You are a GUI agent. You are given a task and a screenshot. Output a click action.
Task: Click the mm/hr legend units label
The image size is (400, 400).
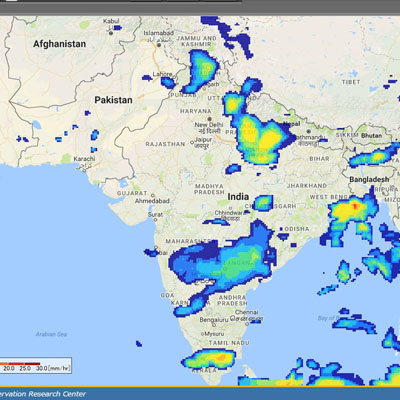tap(59, 368)
